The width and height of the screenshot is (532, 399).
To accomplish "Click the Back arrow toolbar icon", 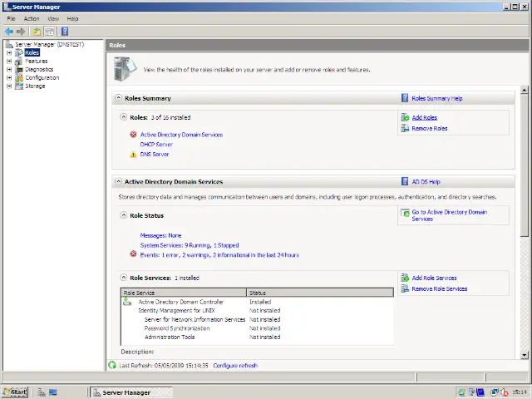I will pos(9,32).
